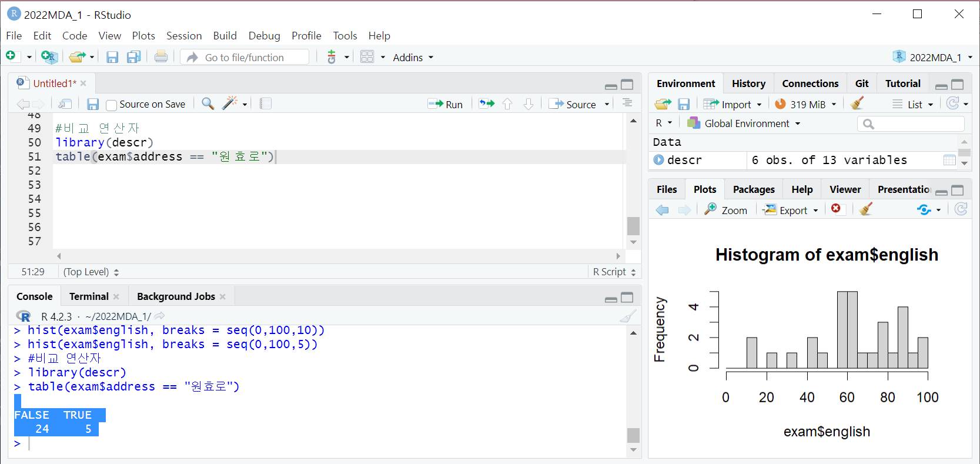Go to previous plot arrow

tap(663, 210)
